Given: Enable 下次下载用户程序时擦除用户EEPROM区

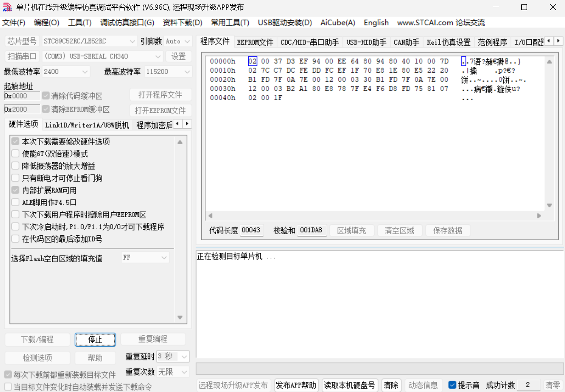Looking at the screenshot, I should coord(15,214).
